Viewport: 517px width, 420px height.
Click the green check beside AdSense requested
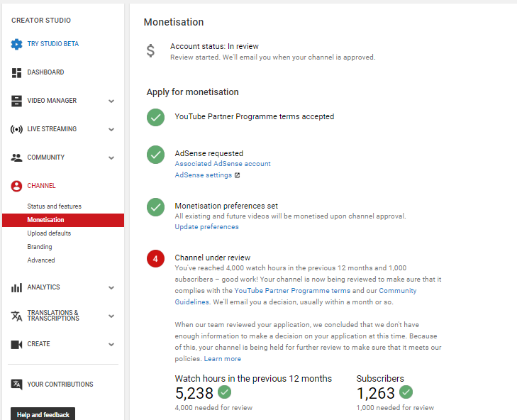[x=155, y=155]
